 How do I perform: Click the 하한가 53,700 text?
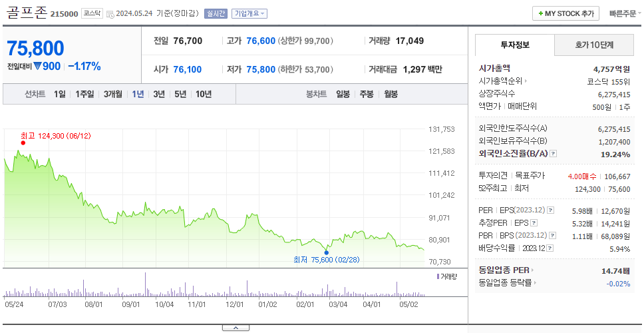(305, 69)
